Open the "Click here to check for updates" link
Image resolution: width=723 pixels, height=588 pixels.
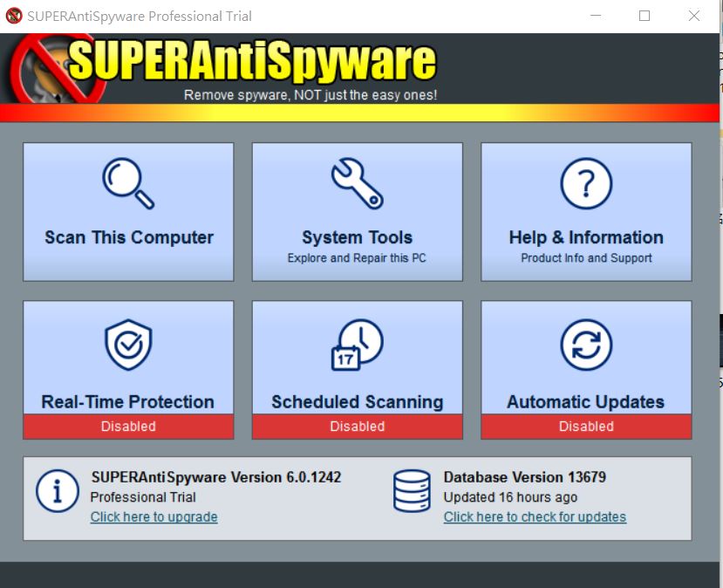coord(535,517)
